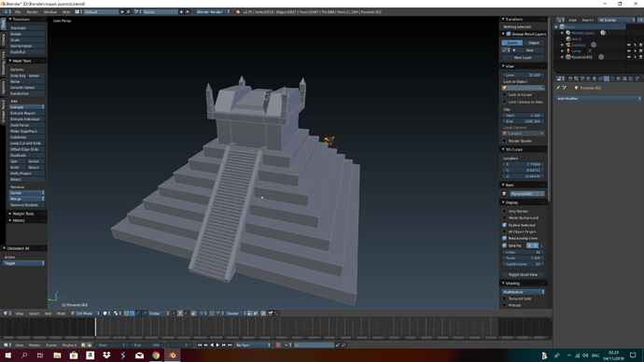Image resolution: width=644 pixels, height=362 pixels.
Task: Open the Delete dropdown
Action: (27, 193)
